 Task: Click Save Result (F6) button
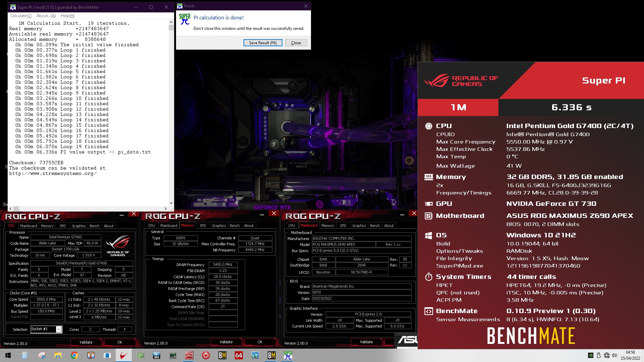coord(263,43)
